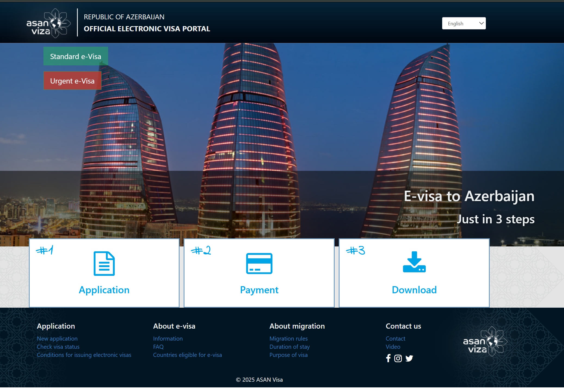
Task: Click the Urgent e-Visa button
Action: [x=72, y=81]
